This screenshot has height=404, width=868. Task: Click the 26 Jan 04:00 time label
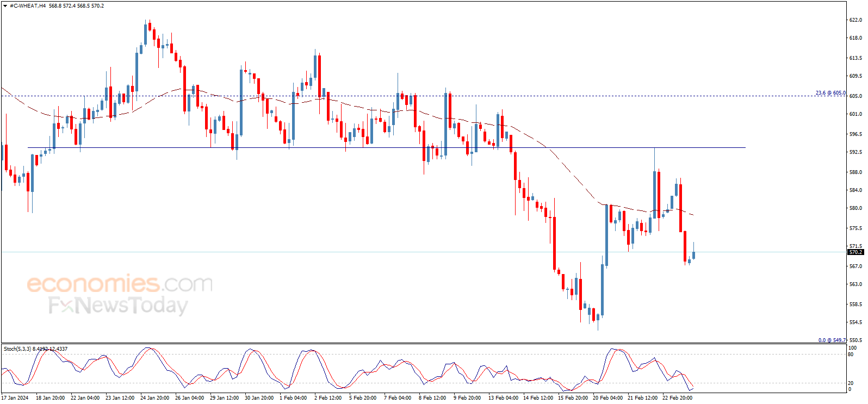coord(189,398)
